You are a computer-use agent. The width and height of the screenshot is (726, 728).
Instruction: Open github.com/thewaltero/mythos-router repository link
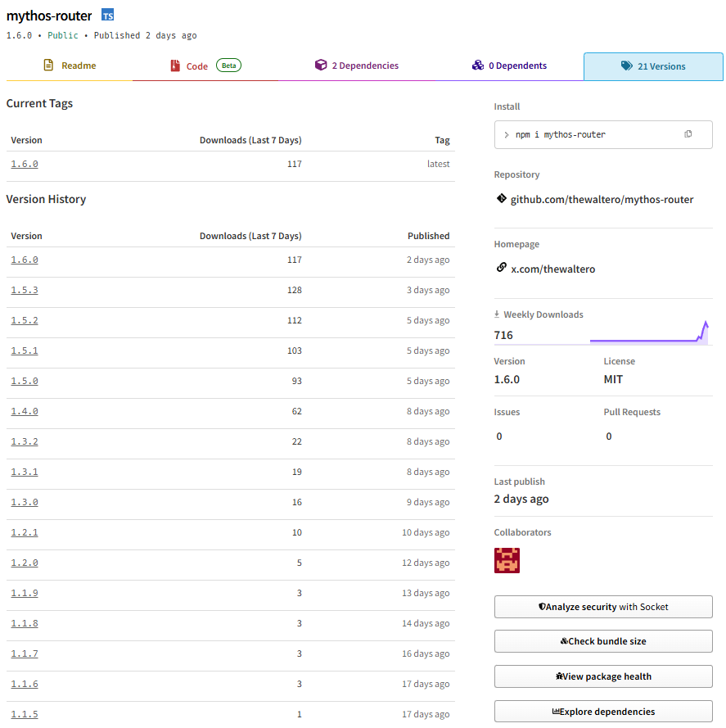(x=602, y=200)
